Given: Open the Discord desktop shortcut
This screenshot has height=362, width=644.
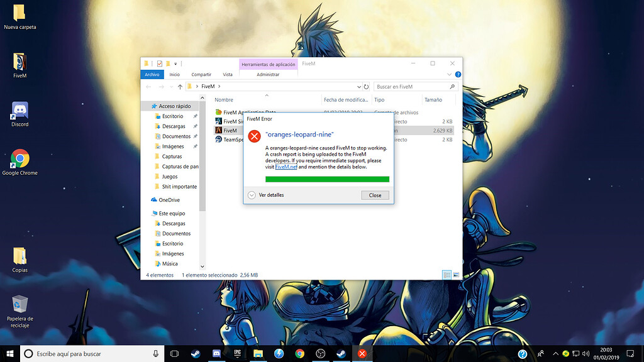Looking at the screenshot, I should pyautogui.click(x=19, y=112).
